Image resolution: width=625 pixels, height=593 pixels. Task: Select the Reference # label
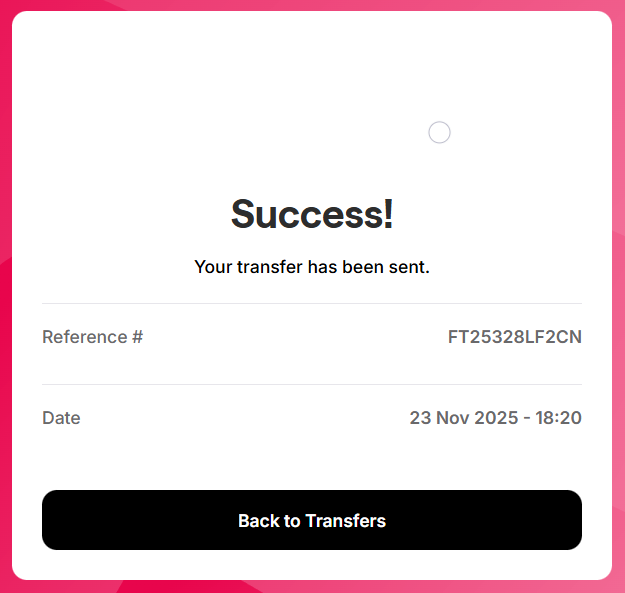click(x=92, y=337)
